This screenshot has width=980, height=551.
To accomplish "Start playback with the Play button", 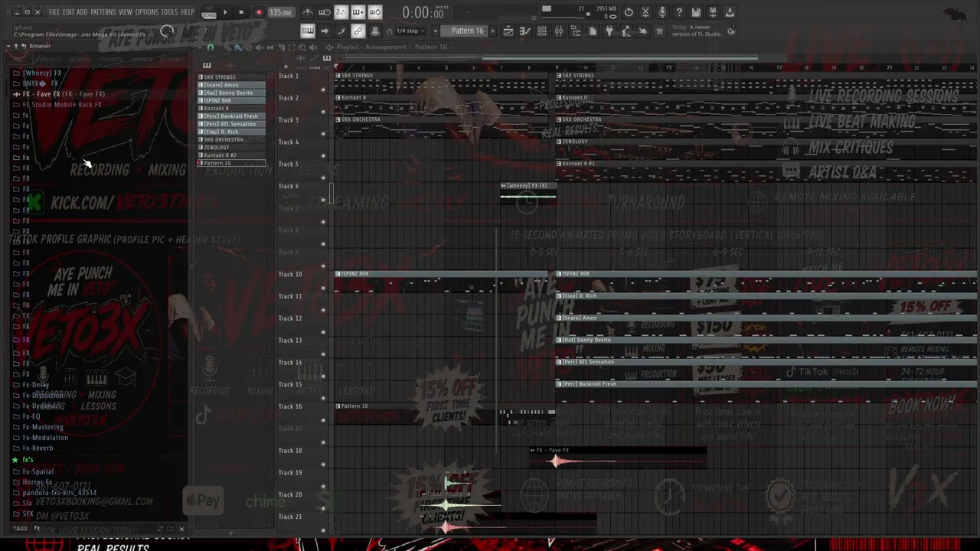I will pos(224,12).
